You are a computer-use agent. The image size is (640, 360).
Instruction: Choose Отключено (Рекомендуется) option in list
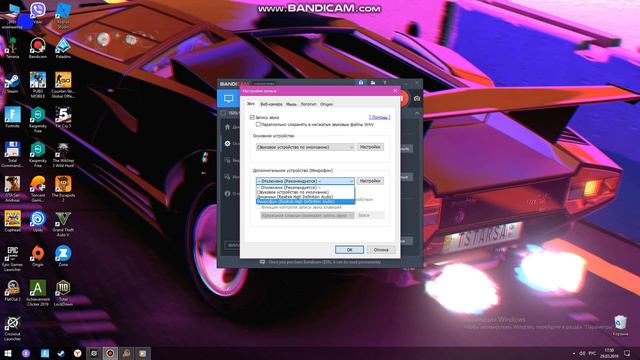point(305,187)
